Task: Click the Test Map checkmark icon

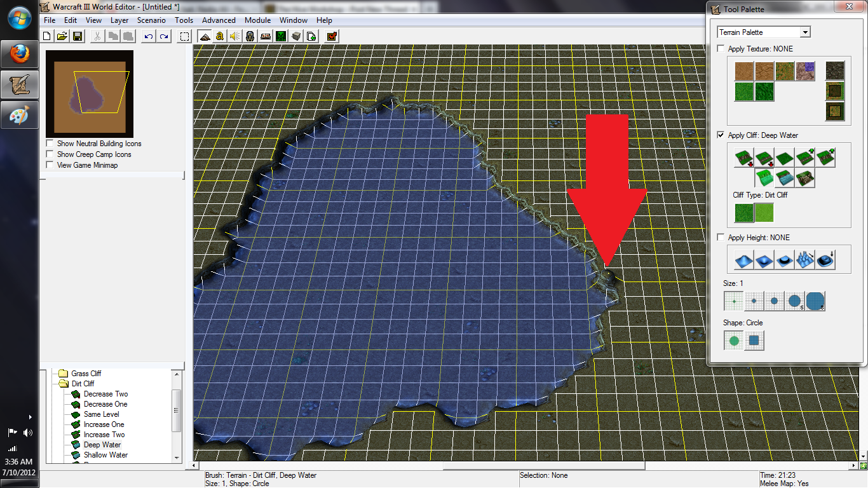Action: [x=332, y=36]
